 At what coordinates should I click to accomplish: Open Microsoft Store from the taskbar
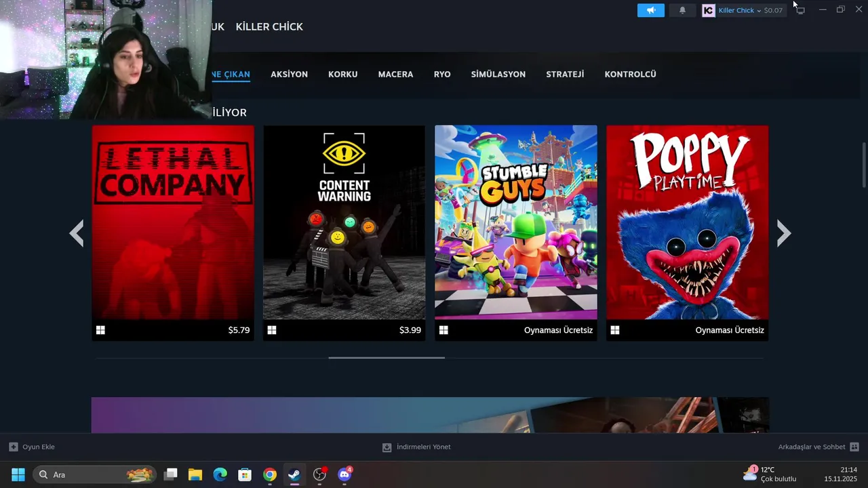(245, 474)
